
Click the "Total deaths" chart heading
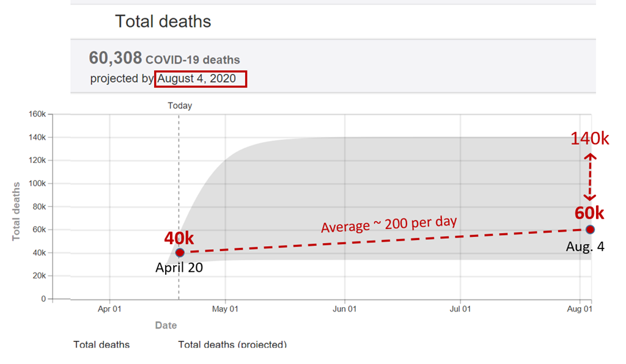163,21
